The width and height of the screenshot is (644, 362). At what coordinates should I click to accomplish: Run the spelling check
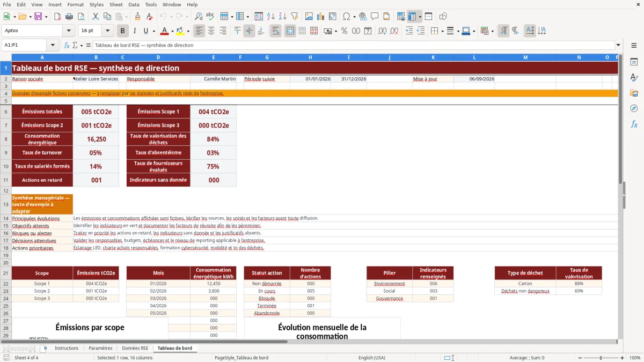tap(210, 17)
